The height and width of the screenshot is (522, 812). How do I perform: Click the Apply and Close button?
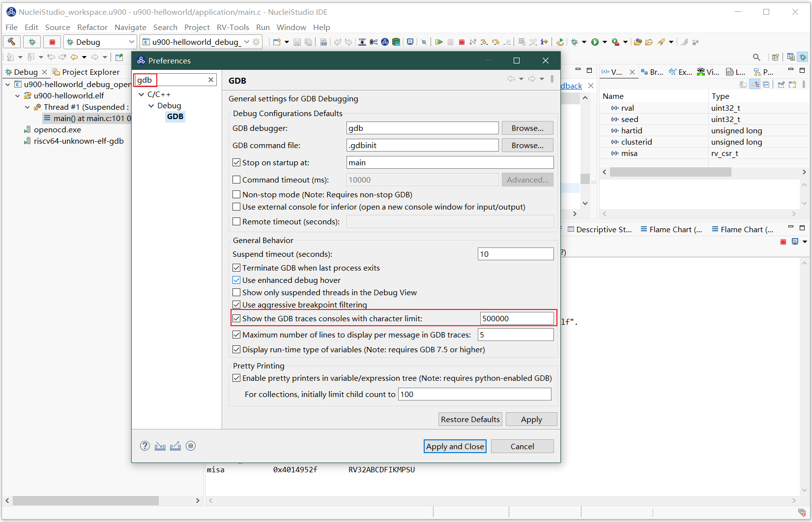pos(455,446)
